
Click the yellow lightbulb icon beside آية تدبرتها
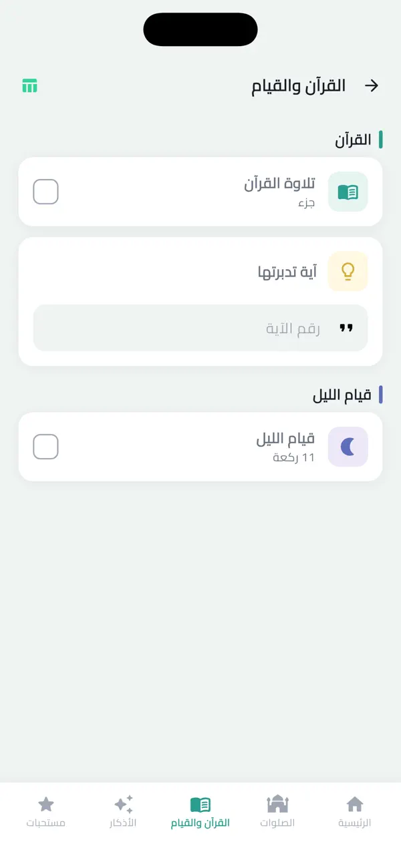pyautogui.click(x=348, y=272)
